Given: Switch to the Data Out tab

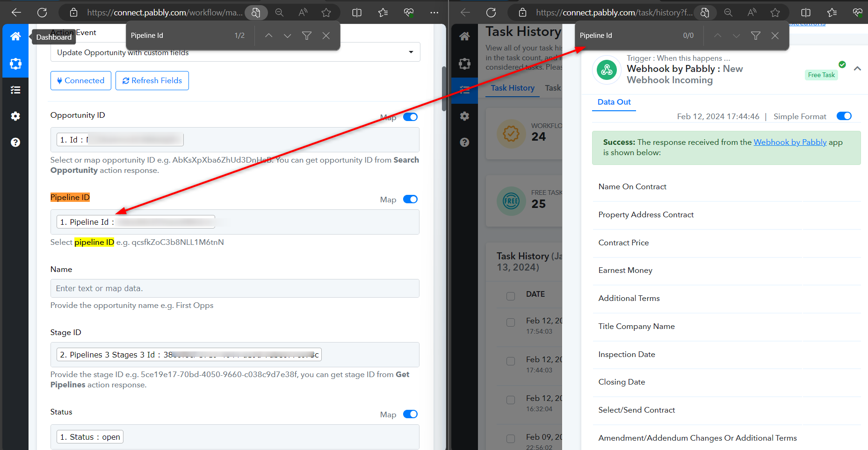Looking at the screenshot, I should pos(614,102).
